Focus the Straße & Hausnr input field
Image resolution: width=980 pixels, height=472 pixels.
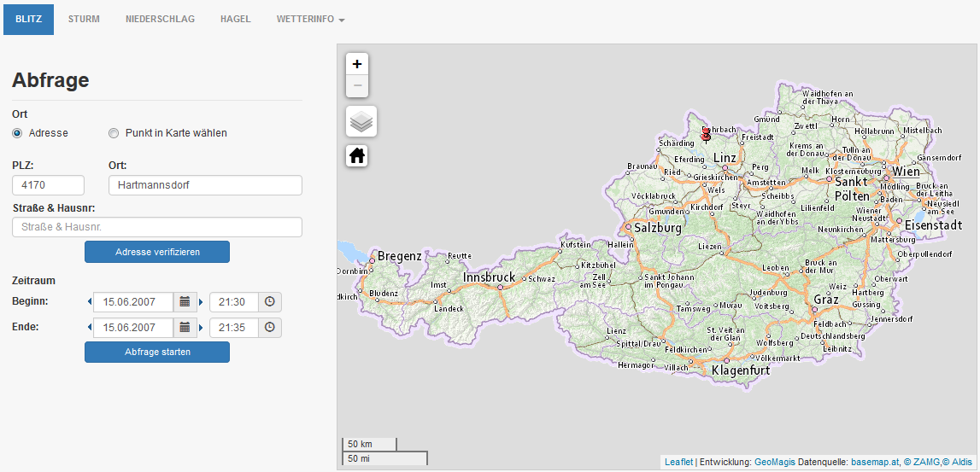click(x=157, y=227)
